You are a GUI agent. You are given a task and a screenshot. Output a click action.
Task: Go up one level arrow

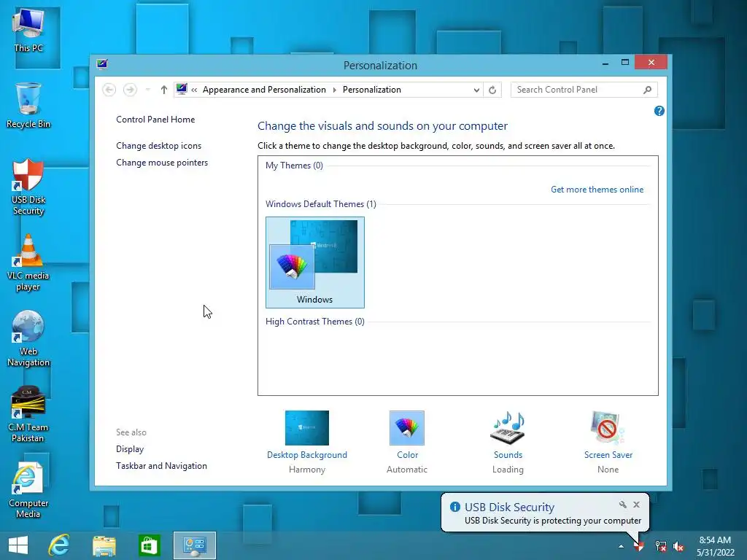[164, 90]
